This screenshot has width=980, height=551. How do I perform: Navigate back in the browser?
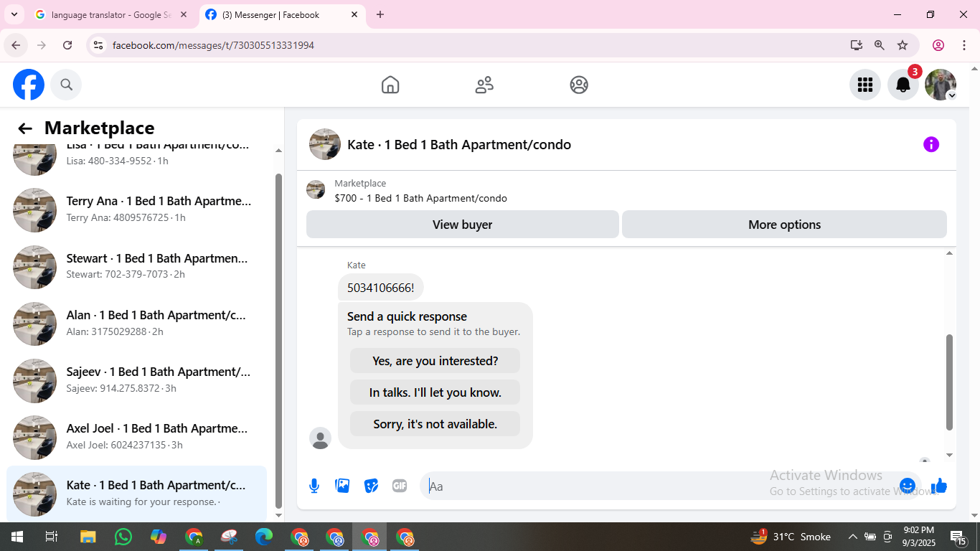click(x=16, y=45)
